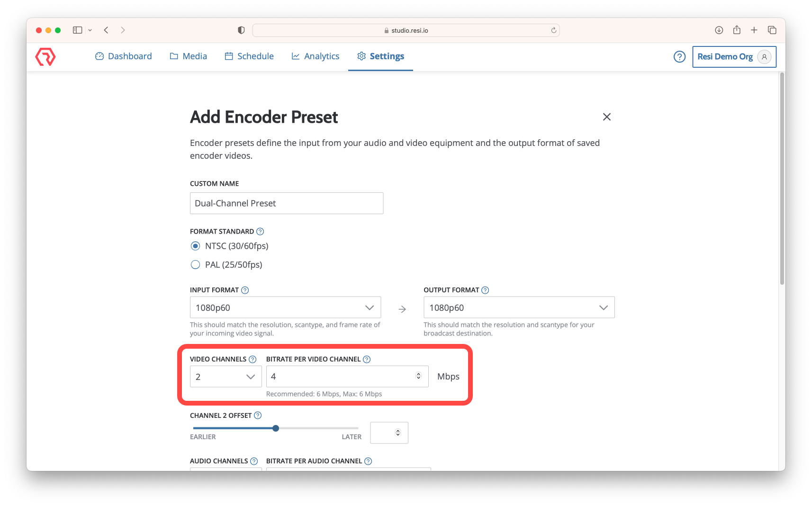Image resolution: width=812 pixels, height=506 pixels.
Task: Show help for Video Channels
Action: (253, 360)
